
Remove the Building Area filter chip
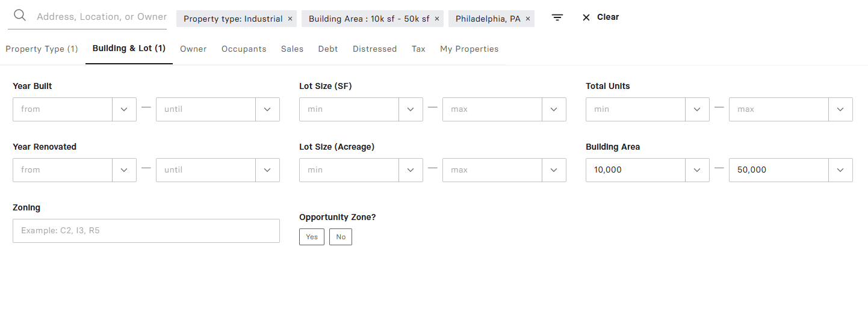[437, 19]
